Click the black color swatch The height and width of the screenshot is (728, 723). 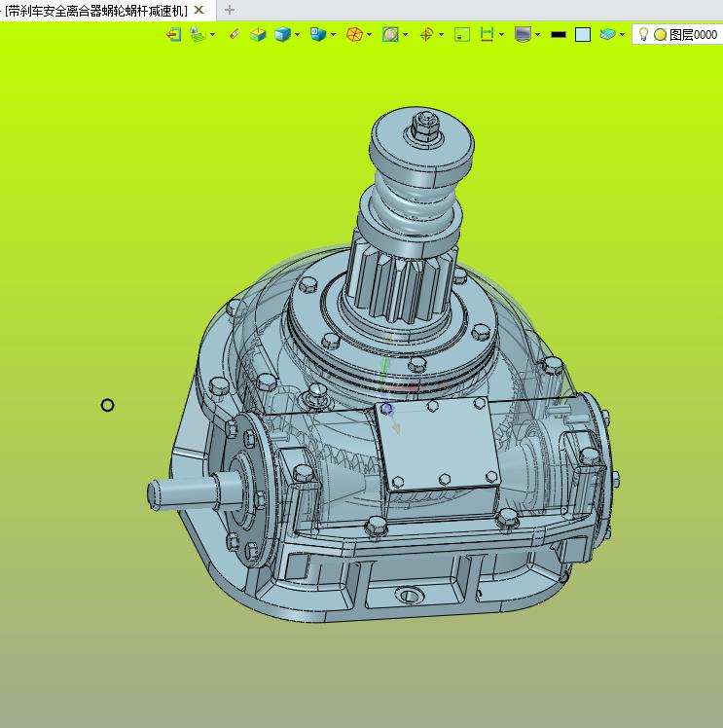pos(559,34)
